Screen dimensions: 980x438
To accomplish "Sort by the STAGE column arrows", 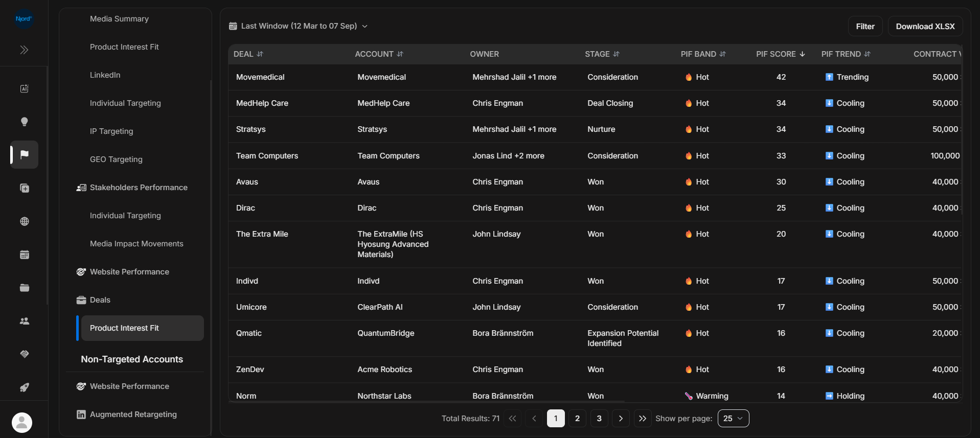I will 616,54.
